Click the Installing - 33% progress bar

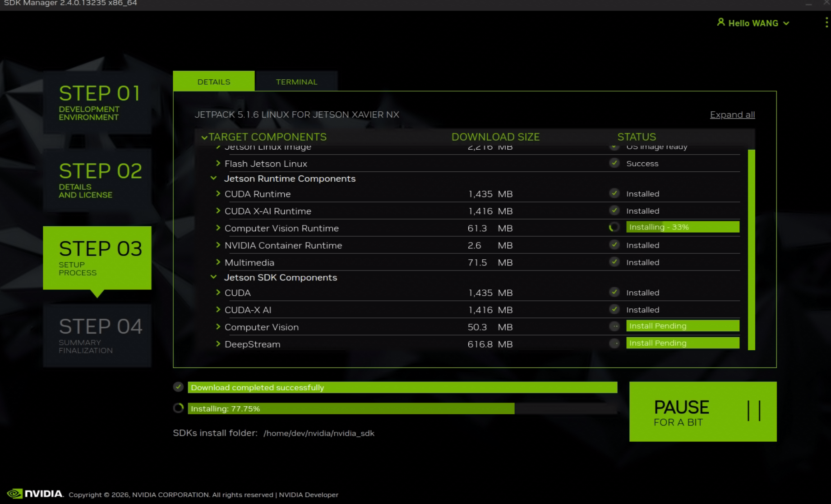[683, 227]
